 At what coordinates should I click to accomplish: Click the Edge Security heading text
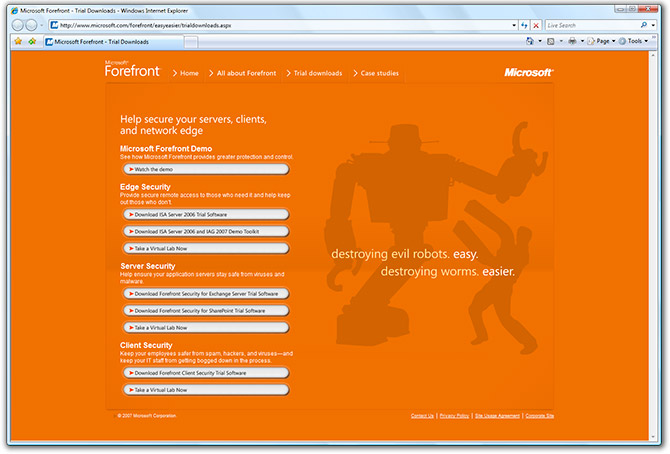tap(145, 187)
